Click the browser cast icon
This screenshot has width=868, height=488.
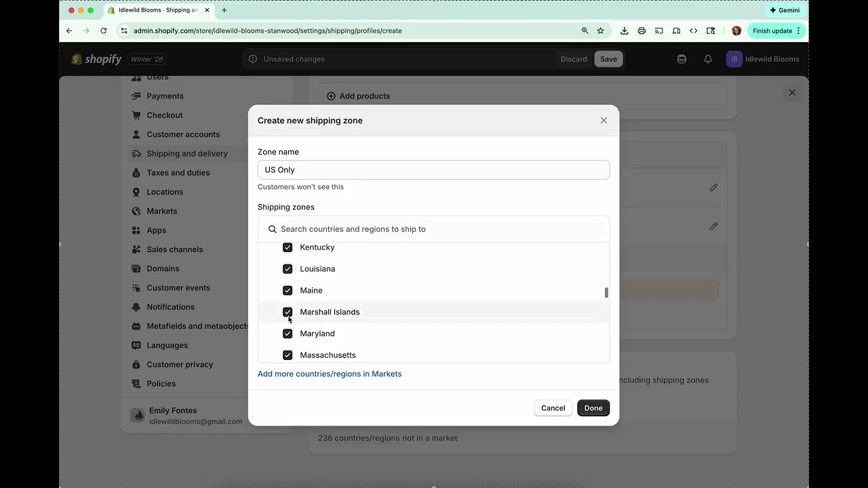pyautogui.click(x=659, y=30)
